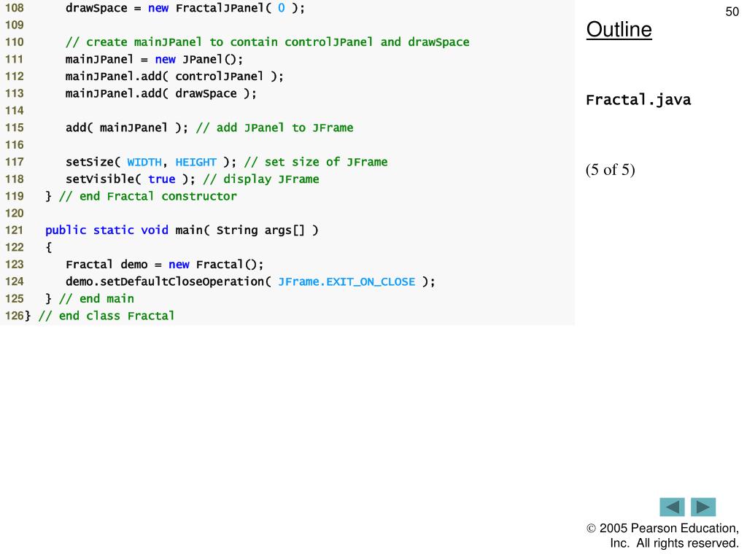Screen dimensions: 747x560
Task: Click the HEIGHT constant on line 117
Action: point(196,163)
